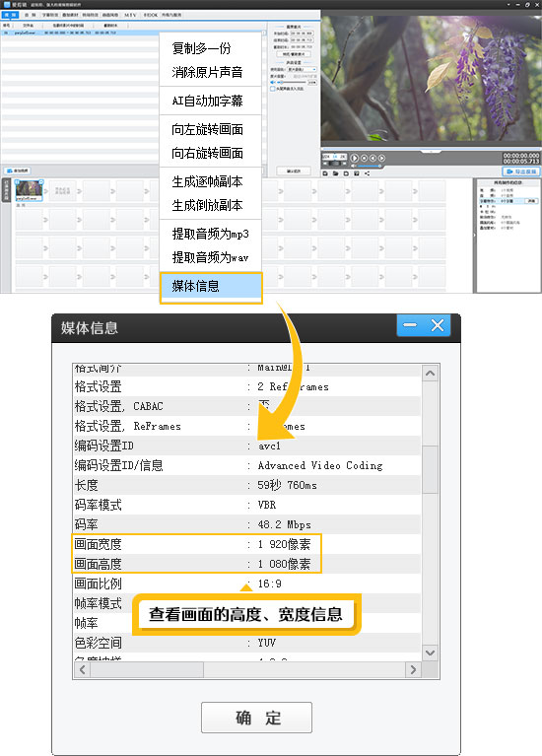Select the 长度 row showing 59秒 760ms
The image size is (542, 756).
[x=247, y=485]
